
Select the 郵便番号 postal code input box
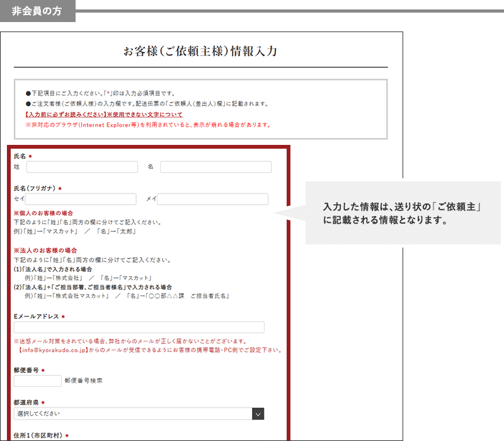tap(37, 381)
